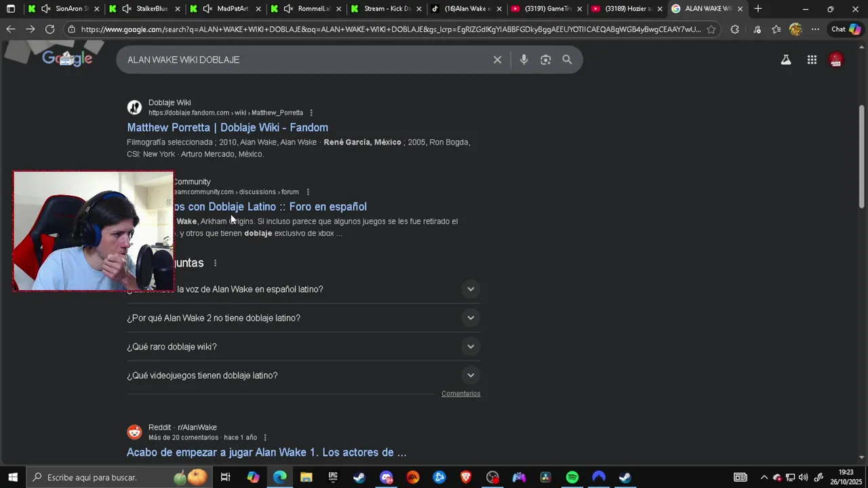Open Brave browser from the taskbar

tap(466, 477)
